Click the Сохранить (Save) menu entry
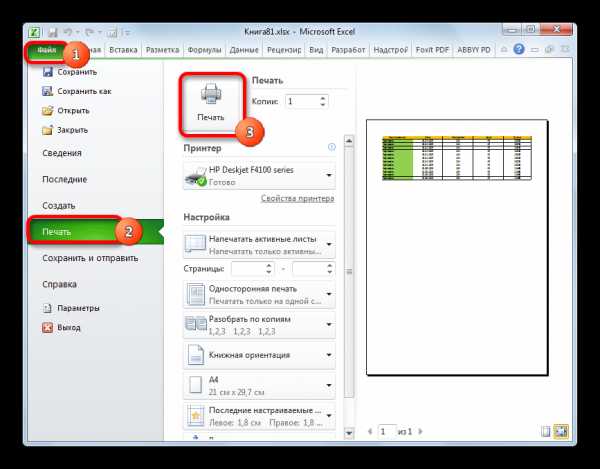Image resolution: width=600 pixels, height=469 pixels. coord(70,72)
